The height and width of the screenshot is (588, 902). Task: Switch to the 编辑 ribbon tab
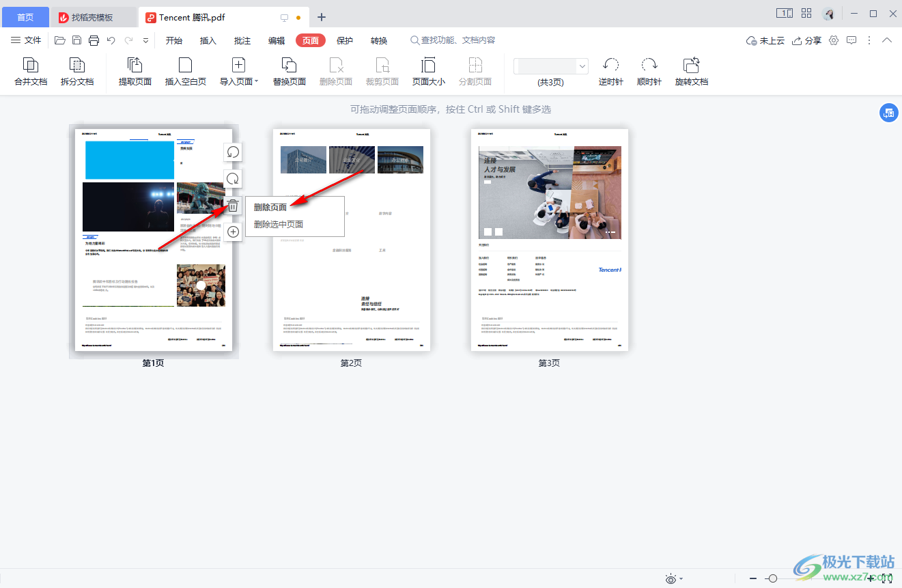[277, 40]
